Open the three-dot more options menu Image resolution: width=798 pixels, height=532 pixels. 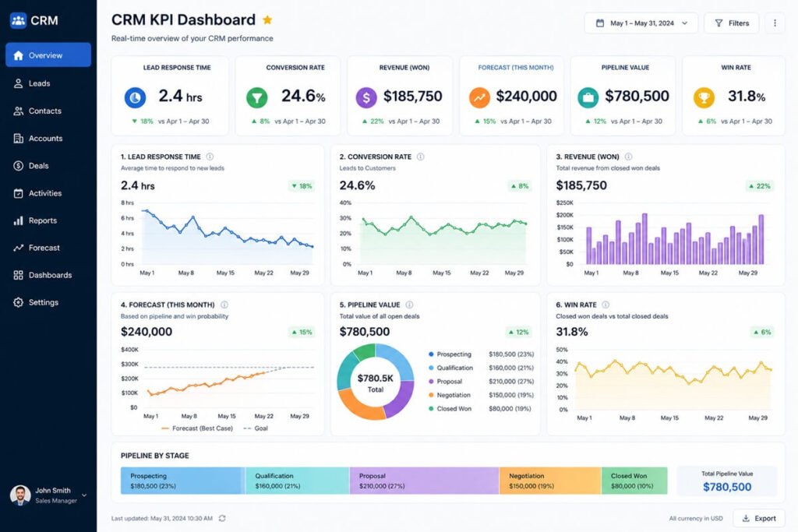click(775, 23)
